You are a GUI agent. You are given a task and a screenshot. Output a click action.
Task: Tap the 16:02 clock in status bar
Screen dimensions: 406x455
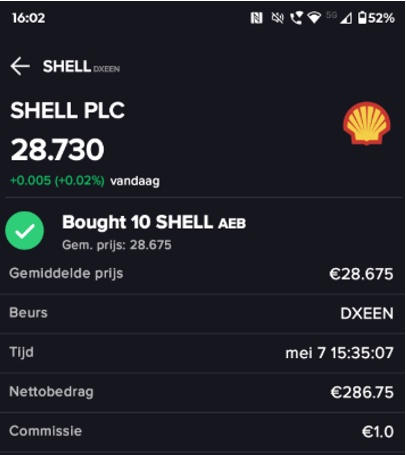[29, 18]
